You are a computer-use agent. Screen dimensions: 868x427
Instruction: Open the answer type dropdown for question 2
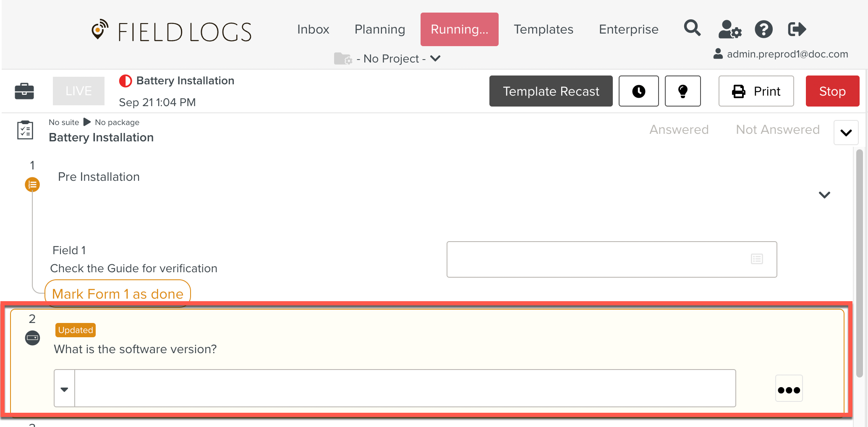pyautogui.click(x=64, y=389)
